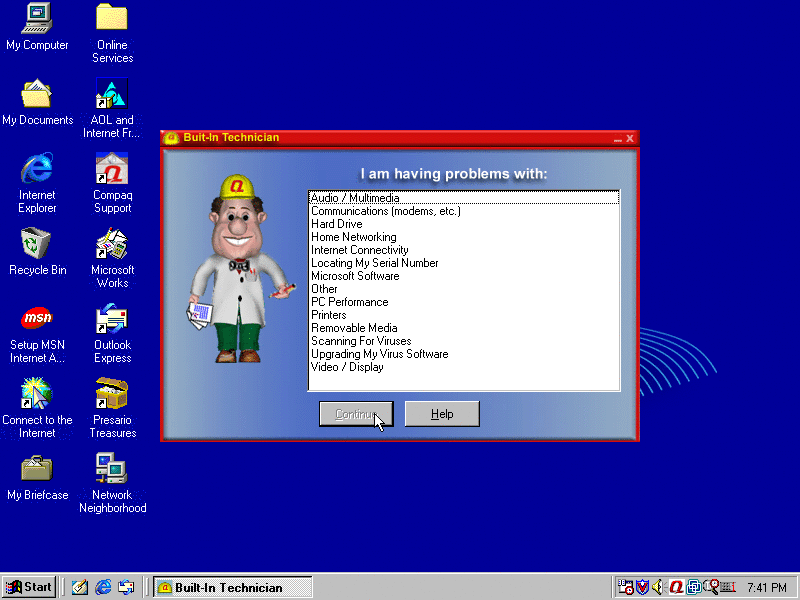The width and height of the screenshot is (800, 600).
Task: Click the Built-In Technician title bar icon
Action: pyautogui.click(x=171, y=138)
